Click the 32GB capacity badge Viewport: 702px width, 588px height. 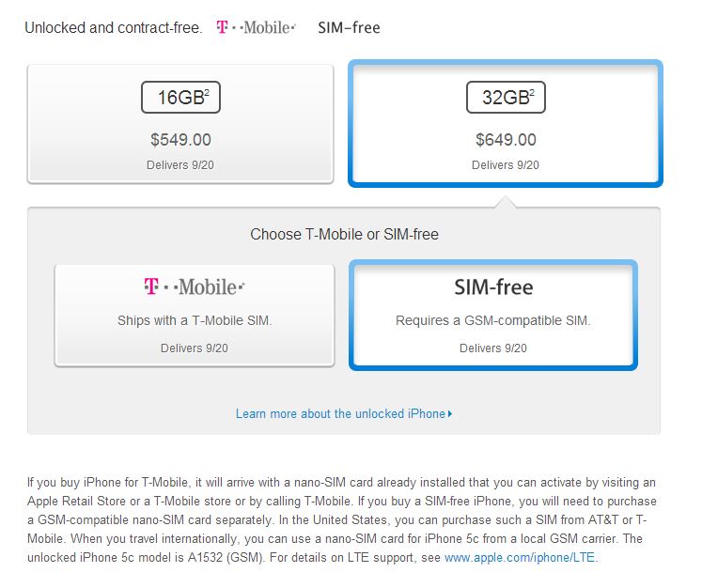(506, 97)
